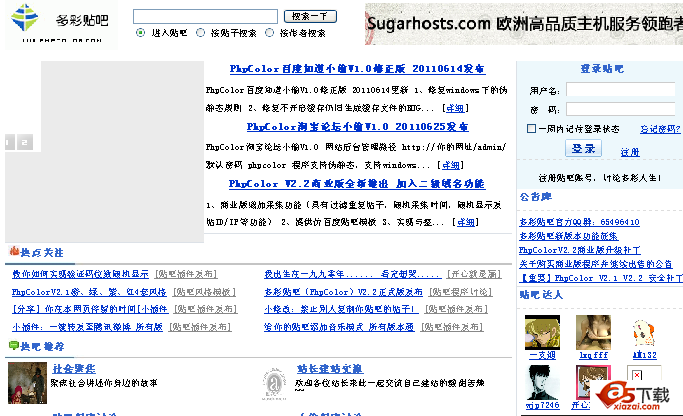Open the 验证码位数随机显示 tutorial thread
This screenshot has width=683, height=416.
80,274
